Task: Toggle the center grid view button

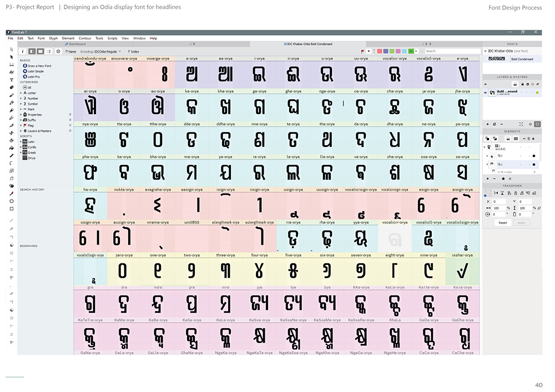Action: pyautogui.click(x=41, y=51)
